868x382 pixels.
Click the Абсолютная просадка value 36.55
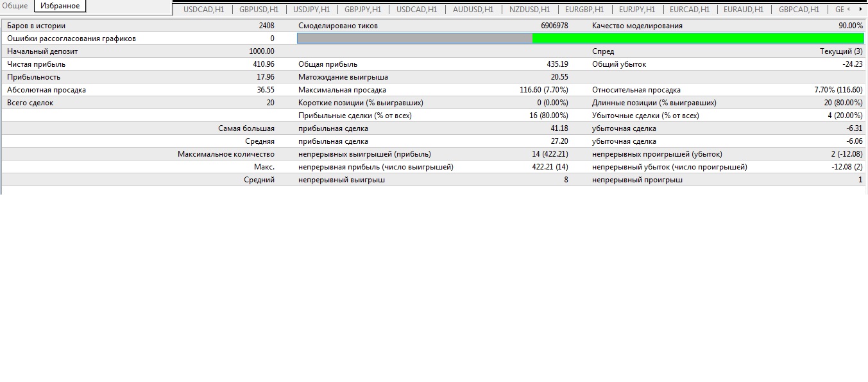(x=266, y=90)
